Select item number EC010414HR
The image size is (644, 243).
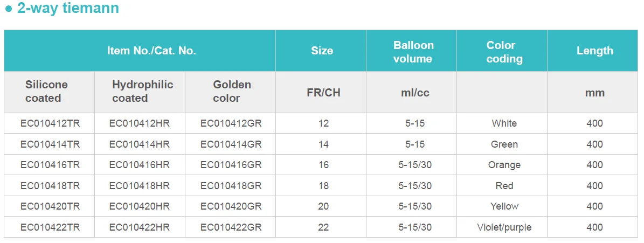[x=140, y=144]
